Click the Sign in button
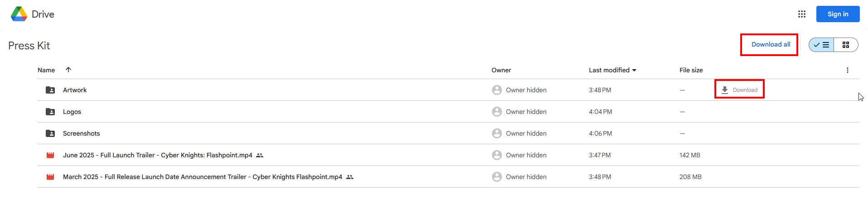 (838, 14)
